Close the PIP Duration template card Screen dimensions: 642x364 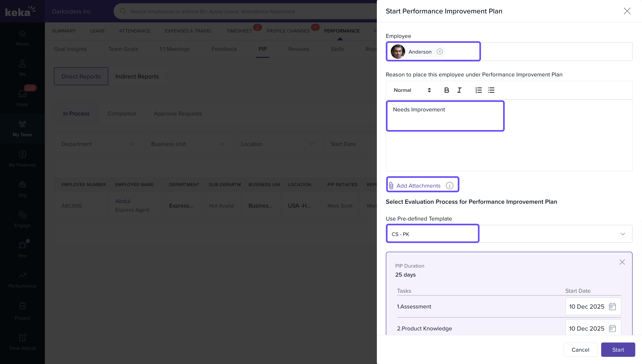[x=622, y=262]
